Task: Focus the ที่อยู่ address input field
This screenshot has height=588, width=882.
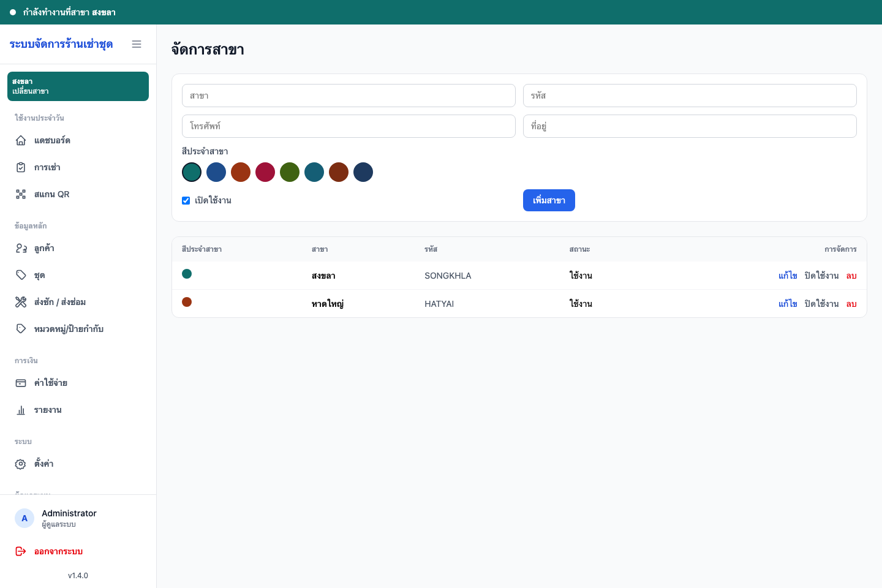Action: [x=690, y=126]
